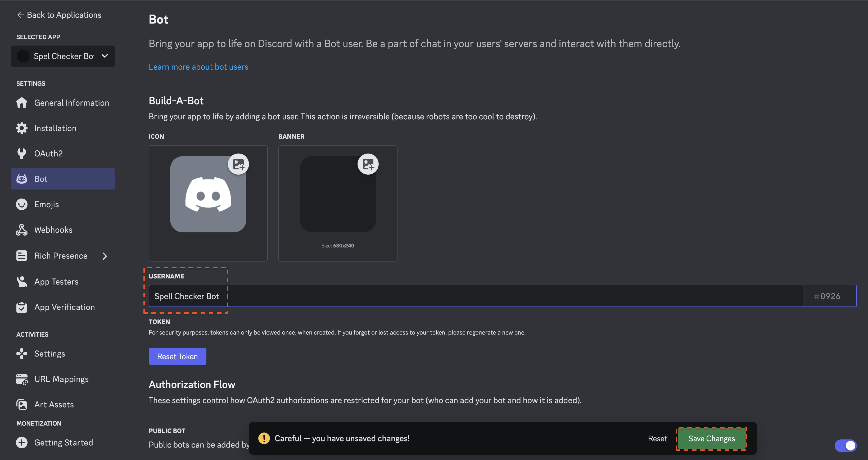Click the App Testers icon

[x=21, y=282]
